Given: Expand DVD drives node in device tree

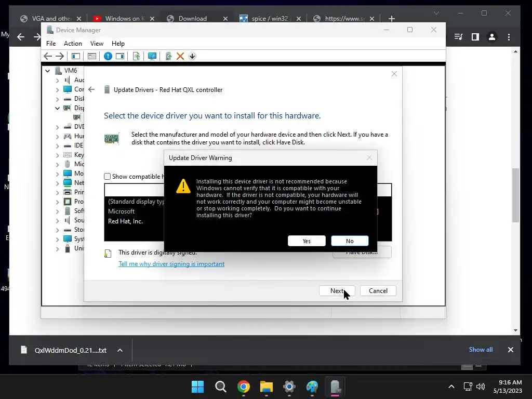Looking at the screenshot, I should (57, 127).
